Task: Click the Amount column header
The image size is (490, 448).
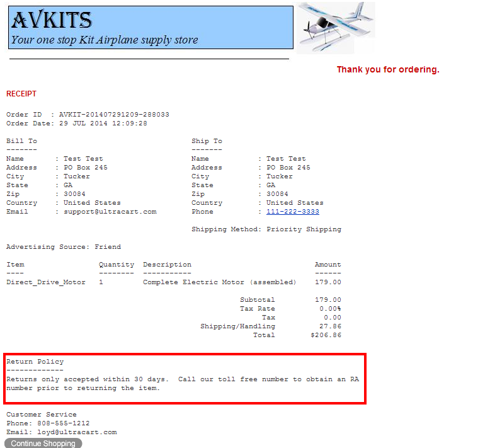Action: pos(328,265)
